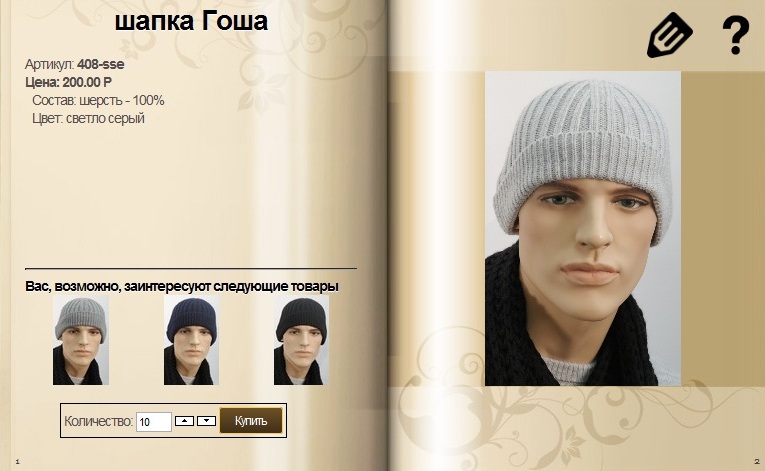Screen dimensions: 765x471
Task: Click the pencil tag edit icon
Action: 670,35
